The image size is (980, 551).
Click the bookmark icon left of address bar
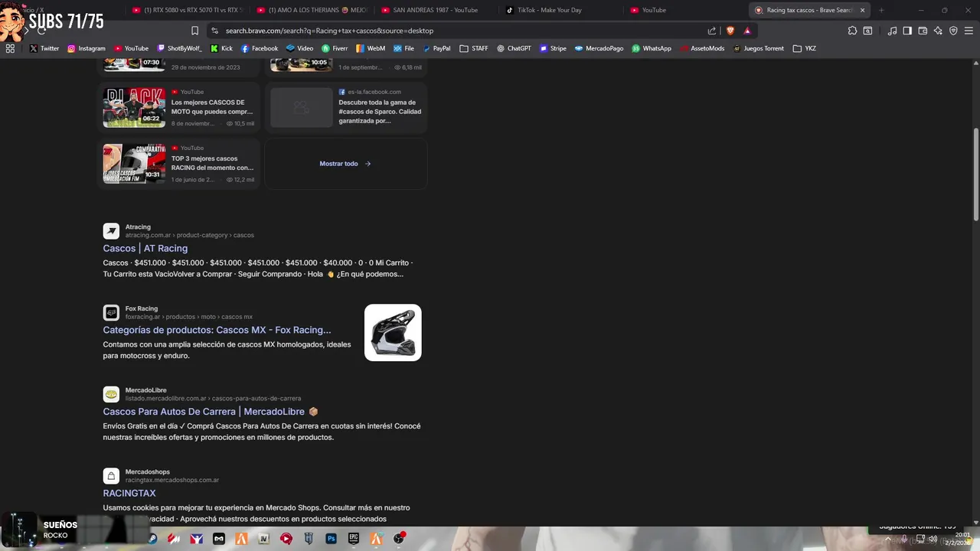(x=194, y=31)
